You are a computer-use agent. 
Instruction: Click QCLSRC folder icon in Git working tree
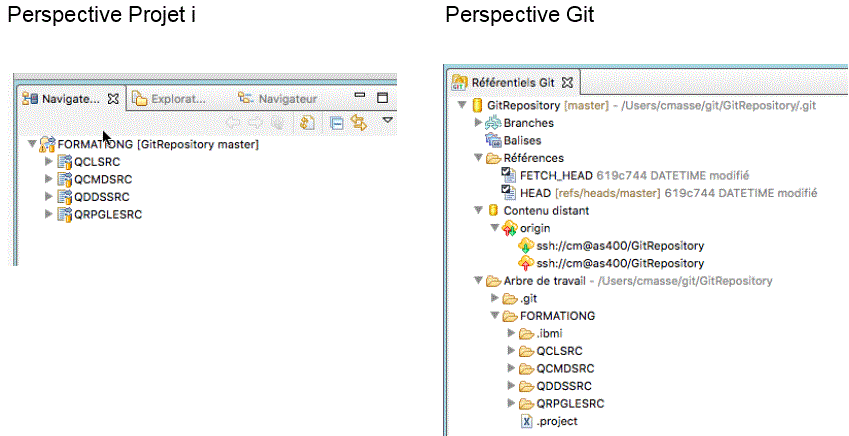(x=526, y=351)
